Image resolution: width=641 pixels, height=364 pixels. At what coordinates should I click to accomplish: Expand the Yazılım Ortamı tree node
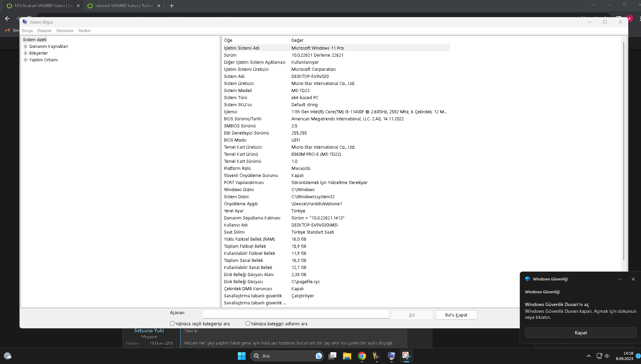pyautogui.click(x=26, y=60)
